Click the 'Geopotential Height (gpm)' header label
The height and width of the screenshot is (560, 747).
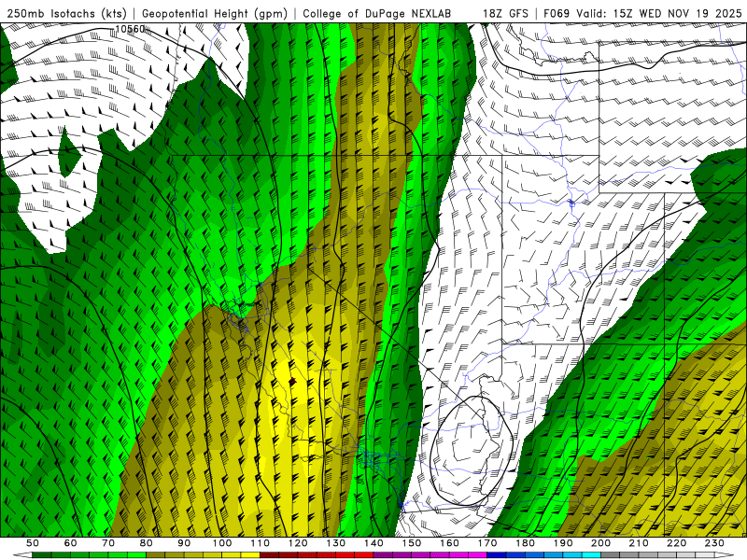[215, 14]
